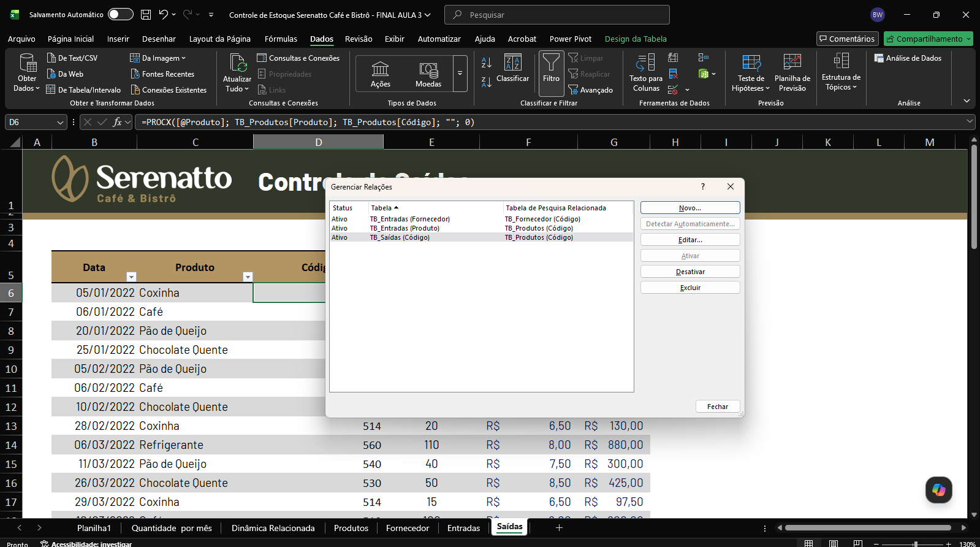Click the Insert Function fx icon
Viewport: 980px width, 547px height.
(118, 122)
